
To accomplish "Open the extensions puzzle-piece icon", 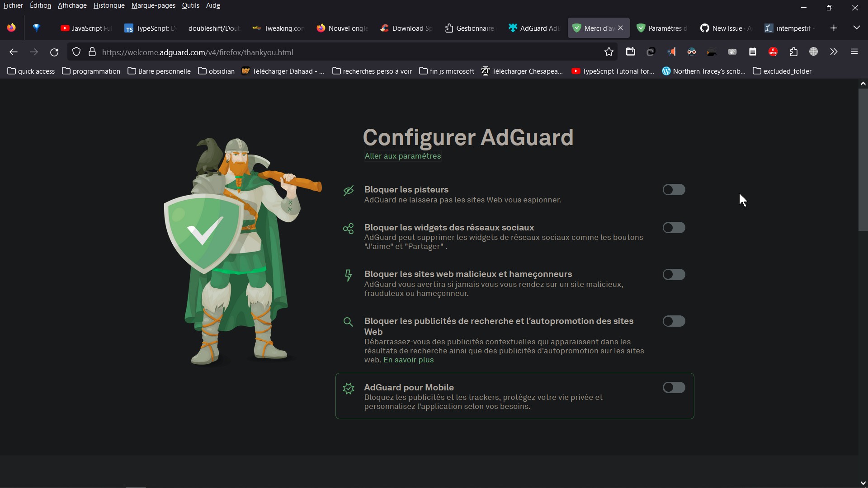I will point(794,52).
